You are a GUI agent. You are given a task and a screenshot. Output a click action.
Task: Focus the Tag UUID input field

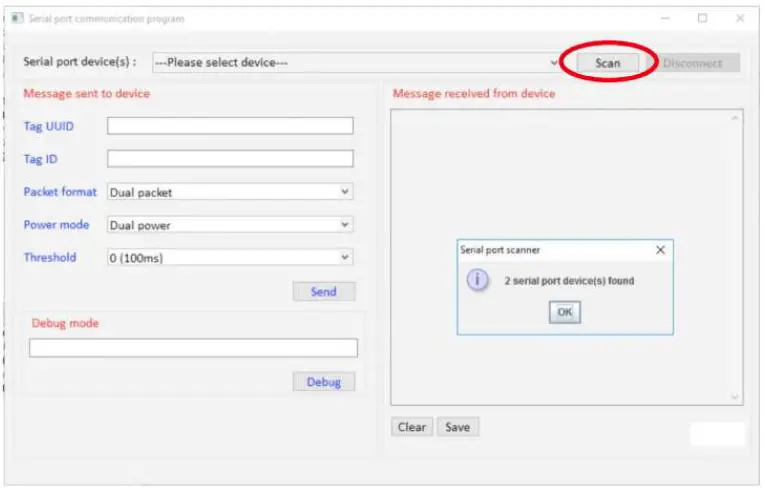point(230,126)
